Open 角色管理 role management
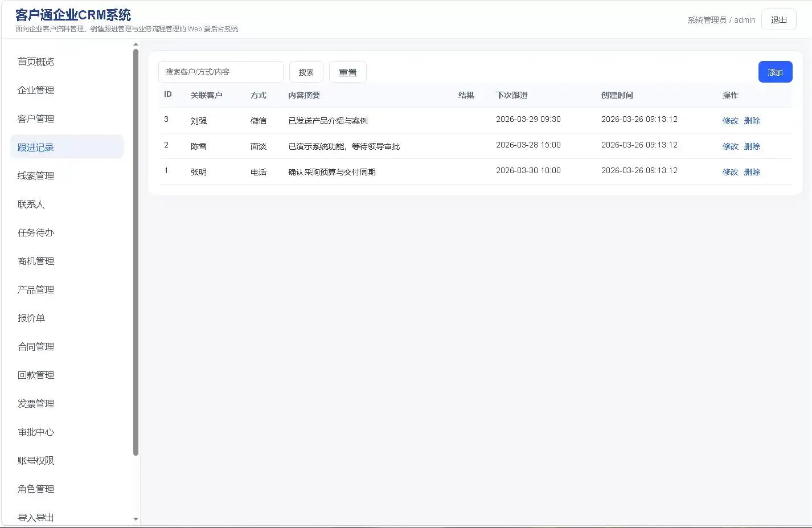Image resolution: width=812 pixels, height=528 pixels. click(36, 488)
